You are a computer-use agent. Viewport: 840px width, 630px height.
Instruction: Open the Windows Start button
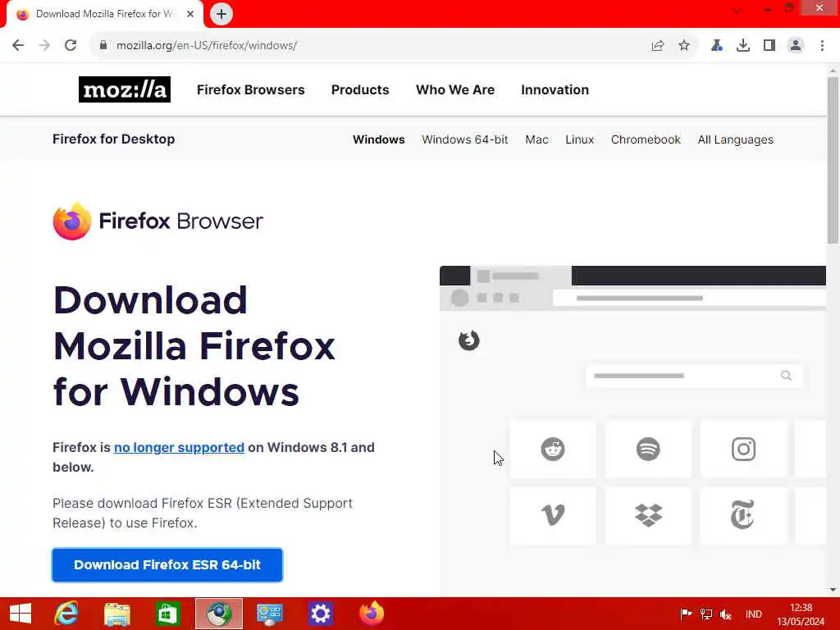[x=21, y=614]
